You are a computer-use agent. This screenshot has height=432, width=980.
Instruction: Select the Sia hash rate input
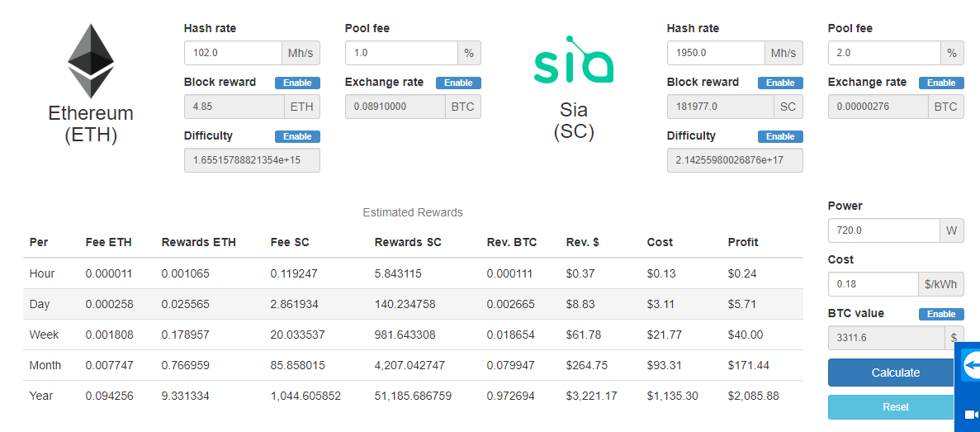pos(716,53)
